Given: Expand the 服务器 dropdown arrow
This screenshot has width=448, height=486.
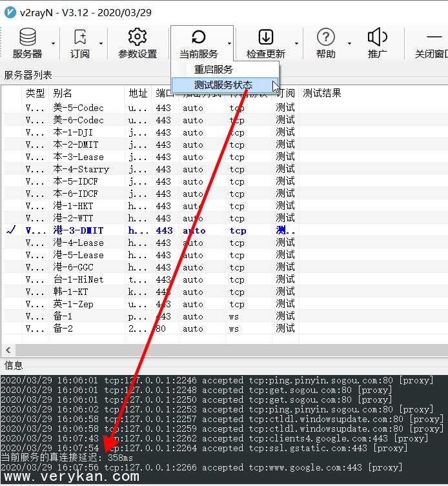Looking at the screenshot, I should [54, 44].
